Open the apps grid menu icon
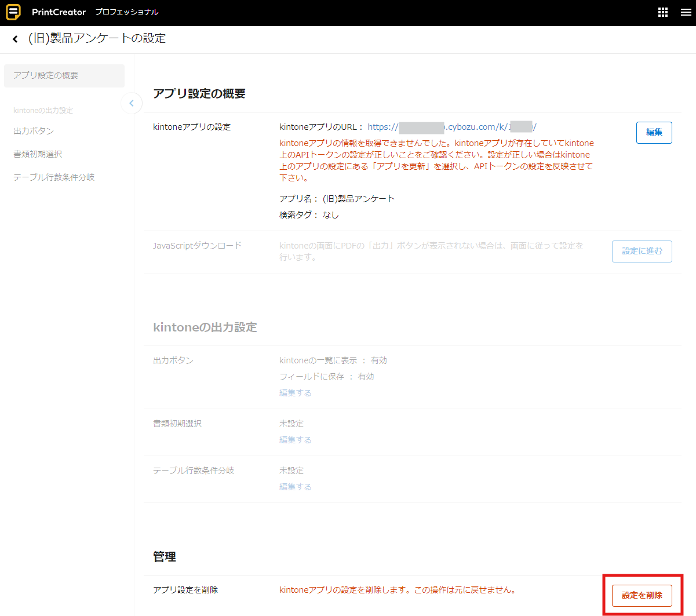Viewport: 696px width, 616px height. [x=663, y=12]
